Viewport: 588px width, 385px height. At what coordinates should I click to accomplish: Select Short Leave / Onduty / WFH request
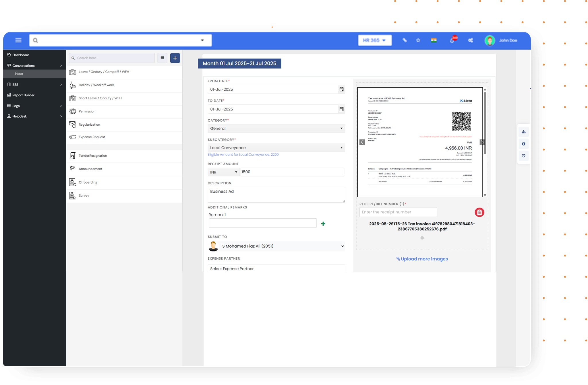125,98
